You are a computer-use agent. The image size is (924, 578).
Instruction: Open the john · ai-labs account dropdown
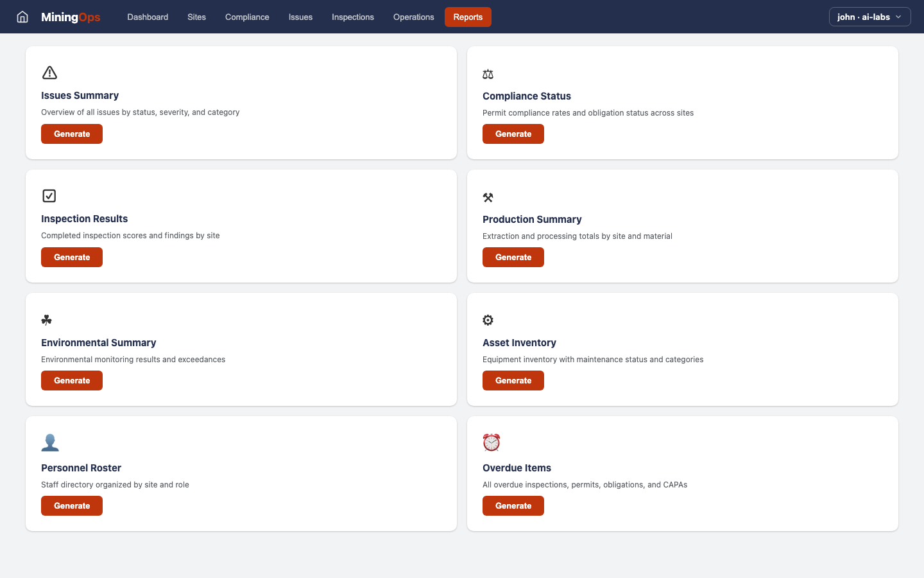pyautogui.click(x=869, y=17)
